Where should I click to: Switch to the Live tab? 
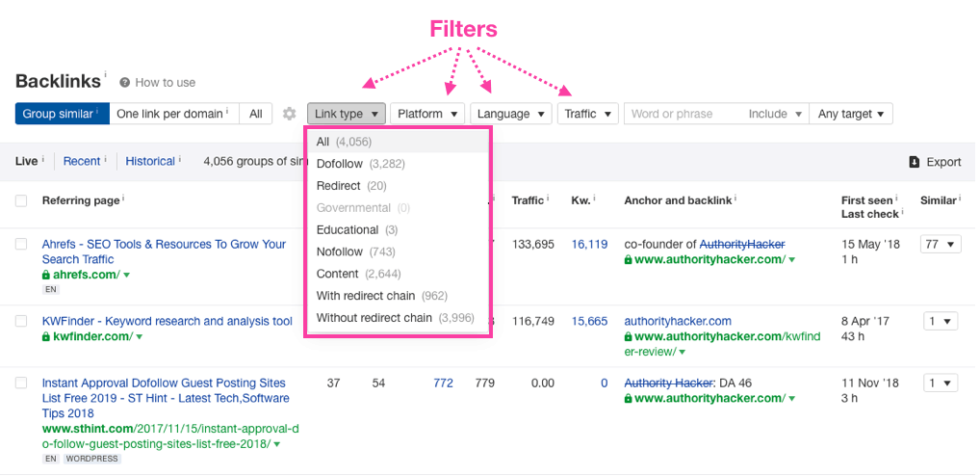click(x=26, y=161)
